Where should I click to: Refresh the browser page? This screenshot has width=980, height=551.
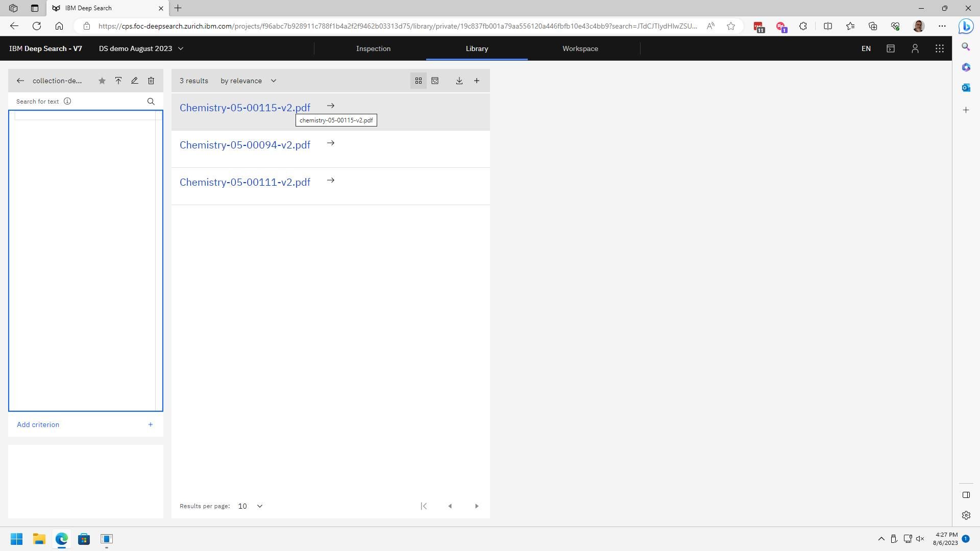(37, 26)
